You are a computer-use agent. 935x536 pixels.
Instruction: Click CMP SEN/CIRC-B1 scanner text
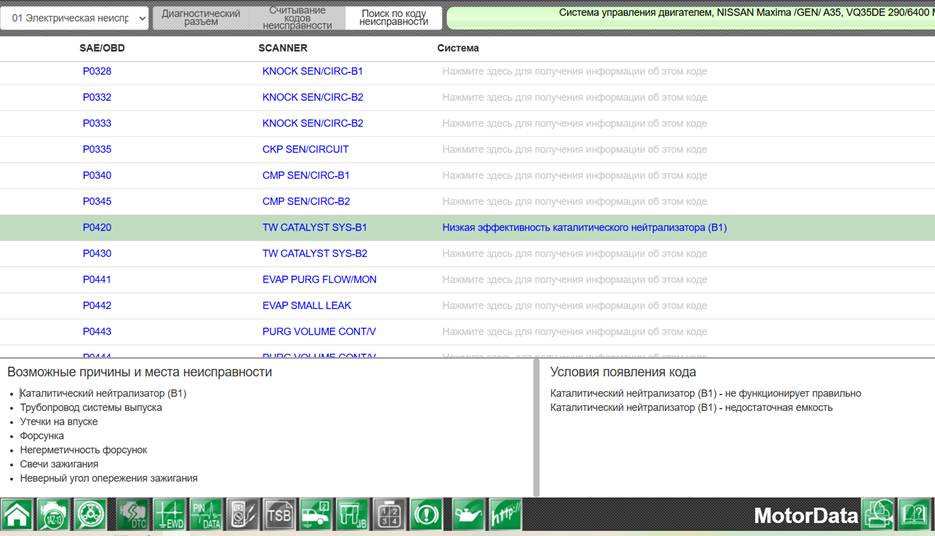click(306, 175)
